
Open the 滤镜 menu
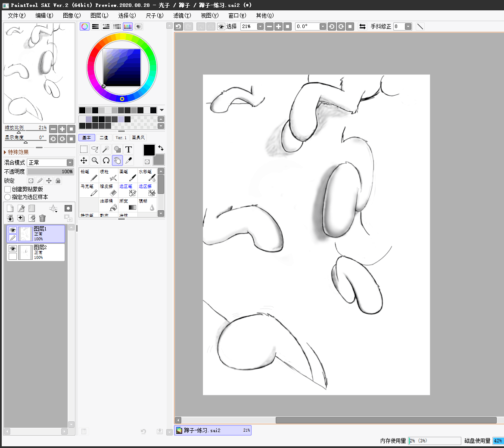[182, 16]
